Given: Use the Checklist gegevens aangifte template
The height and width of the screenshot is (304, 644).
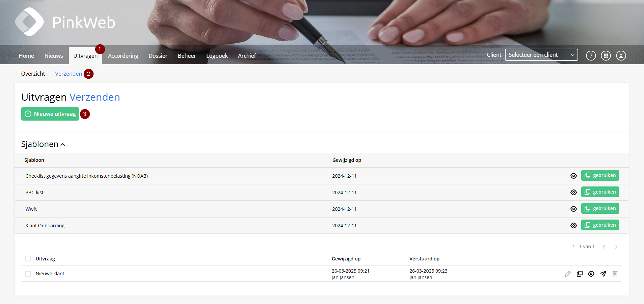Looking at the screenshot, I should coord(600,175).
